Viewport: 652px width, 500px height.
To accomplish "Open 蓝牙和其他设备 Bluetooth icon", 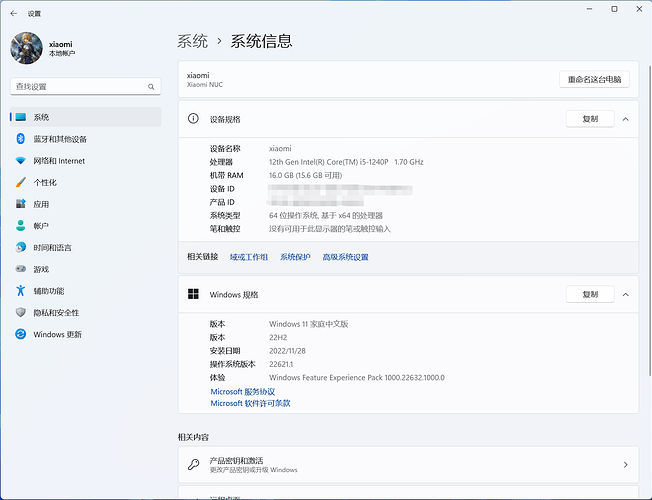I will click(x=20, y=139).
